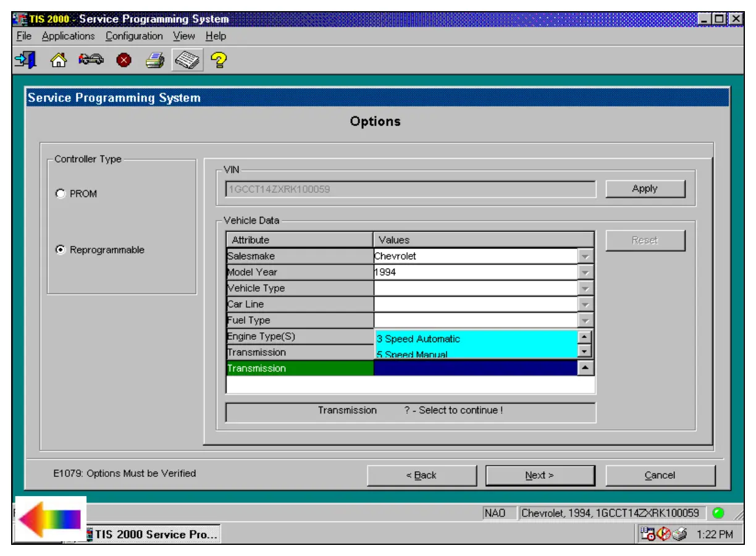Open the newspaper icon in toolbar
Viewport: 756px width, 556px height.
click(187, 60)
